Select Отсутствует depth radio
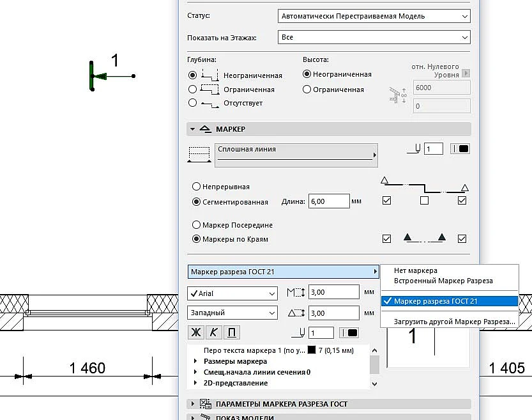 point(192,102)
